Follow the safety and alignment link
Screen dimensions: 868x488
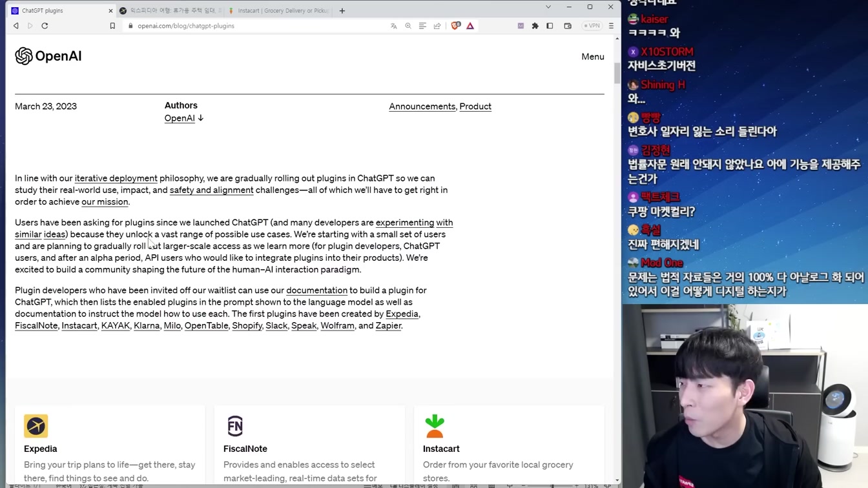pos(211,190)
